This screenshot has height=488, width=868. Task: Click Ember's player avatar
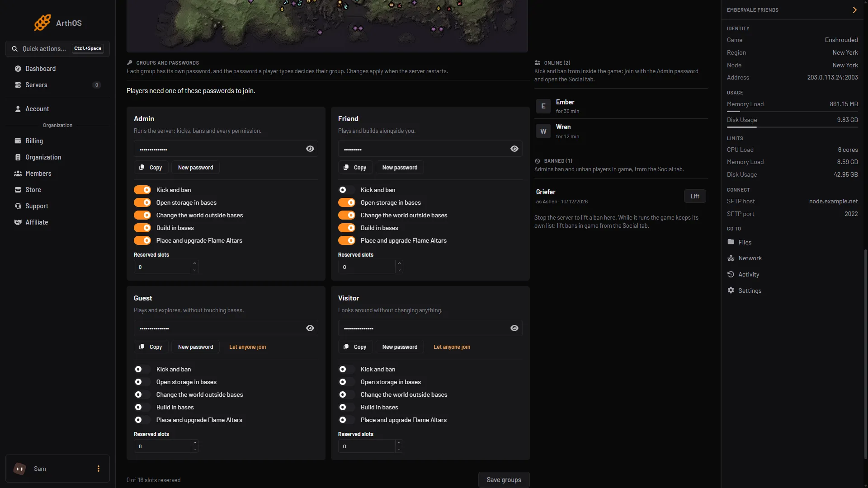tap(543, 106)
